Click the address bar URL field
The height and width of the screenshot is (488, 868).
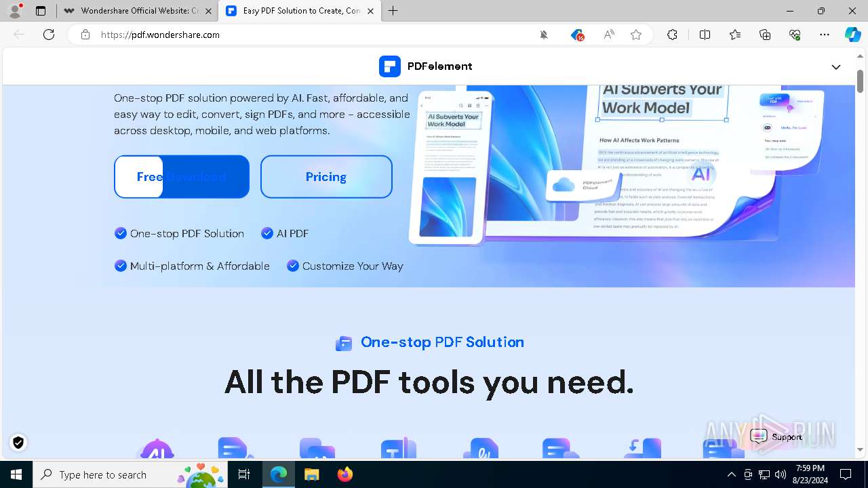[x=312, y=35]
